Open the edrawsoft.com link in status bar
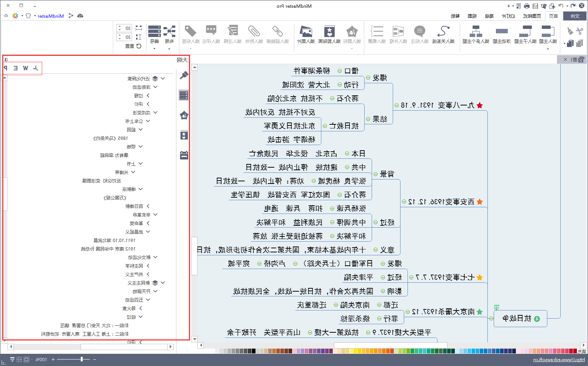 coord(559,360)
